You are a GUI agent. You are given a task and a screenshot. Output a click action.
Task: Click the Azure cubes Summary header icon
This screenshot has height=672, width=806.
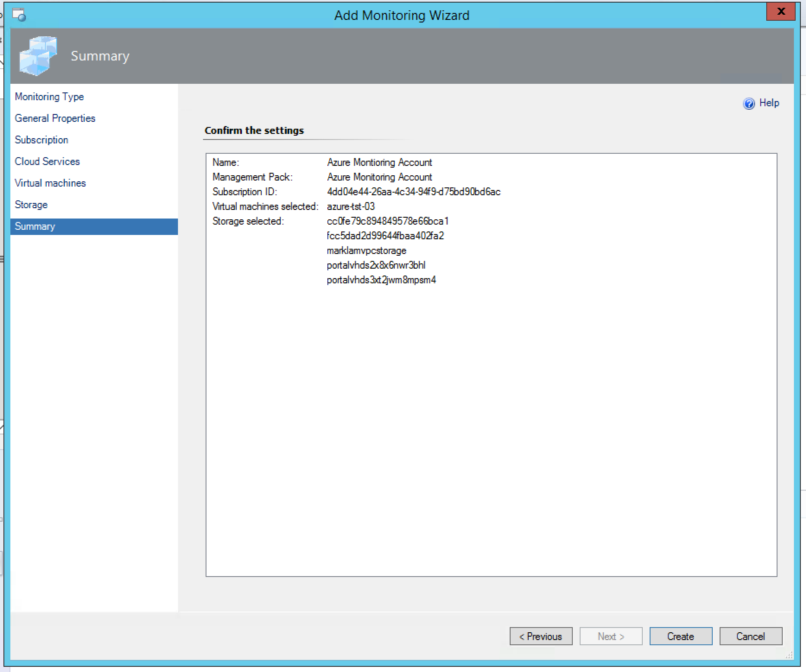click(x=38, y=56)
